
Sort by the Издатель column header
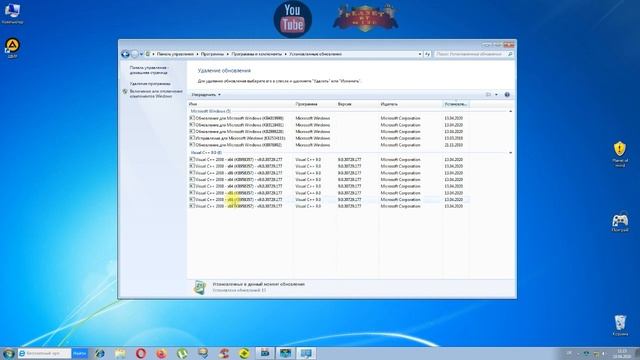tap(410, 104)
